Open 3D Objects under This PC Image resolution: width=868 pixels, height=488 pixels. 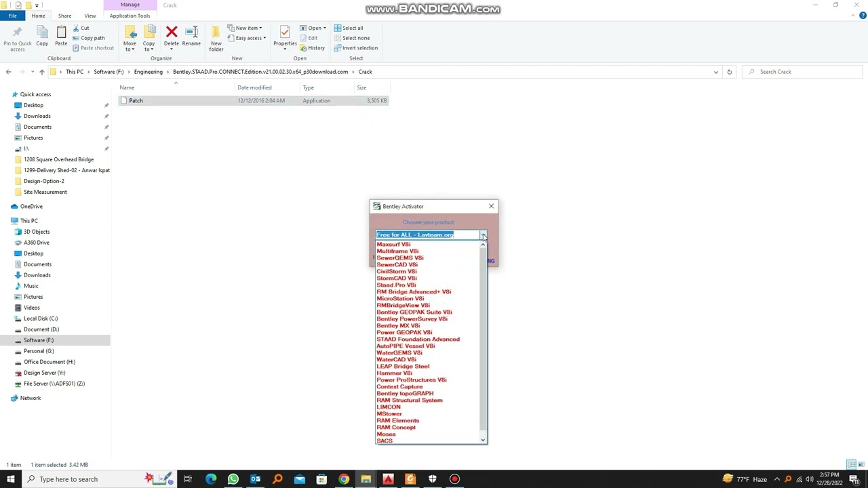(37, 232)
